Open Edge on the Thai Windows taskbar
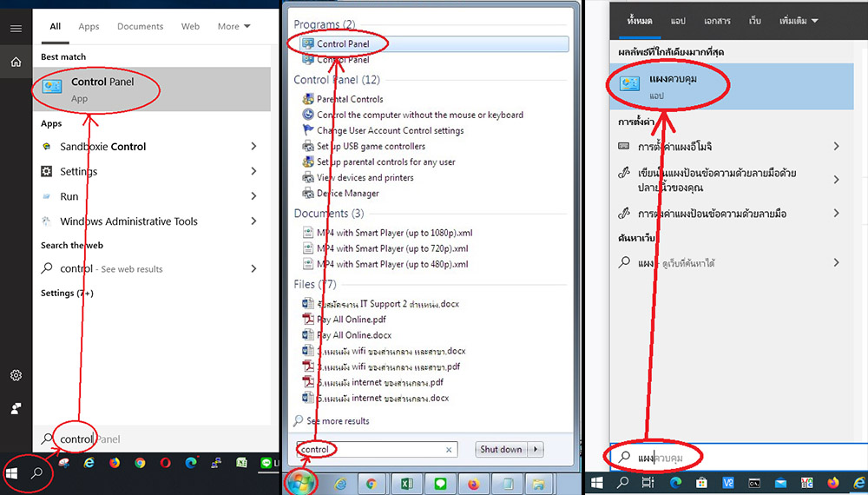The image size is (868, 495). pos(676,483)
